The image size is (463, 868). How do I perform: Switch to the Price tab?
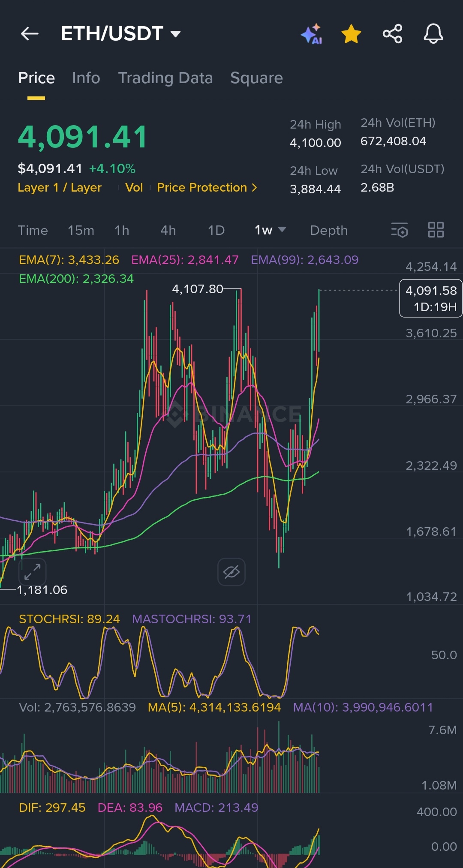pos(36,78)
